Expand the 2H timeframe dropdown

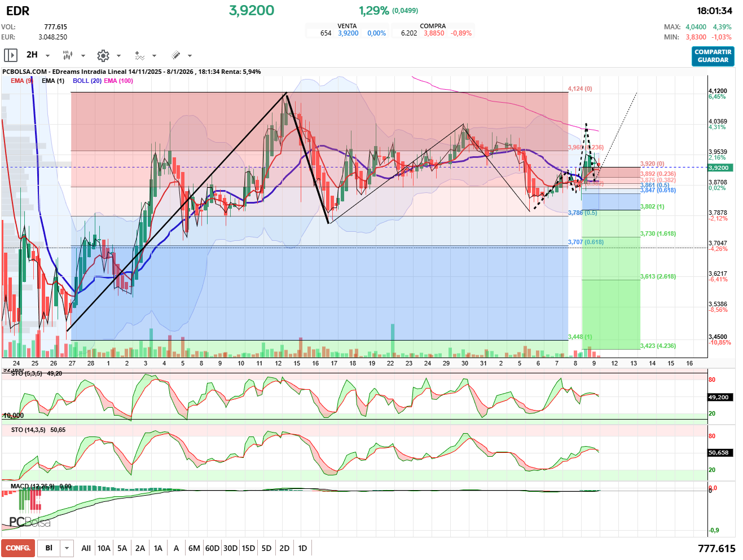47,56
